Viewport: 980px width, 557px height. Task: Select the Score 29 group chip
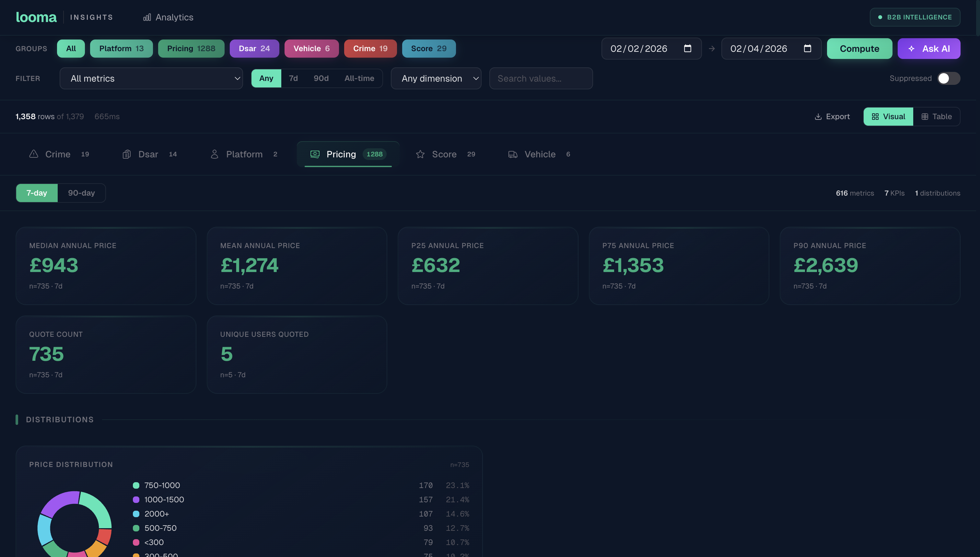pos(428,48)
